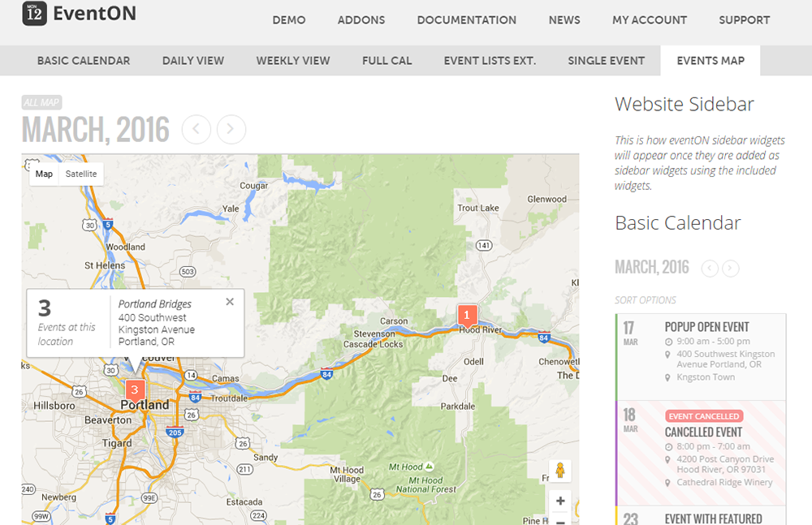The image size is (812, 525).
Task: Click location pin beside Cathedral Ridge Winery
Action: click(667, 483)
